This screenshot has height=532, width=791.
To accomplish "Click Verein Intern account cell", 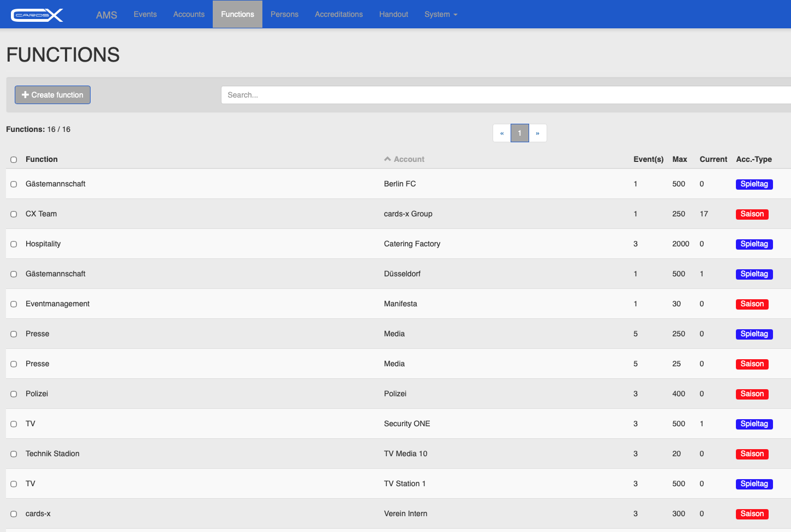I will click(405, 513).
